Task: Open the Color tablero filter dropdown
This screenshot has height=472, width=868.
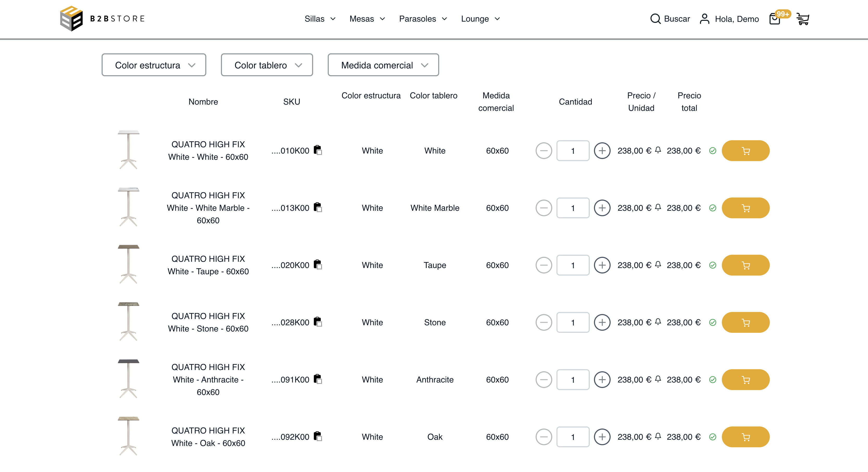Action: (x=266, y=65)
